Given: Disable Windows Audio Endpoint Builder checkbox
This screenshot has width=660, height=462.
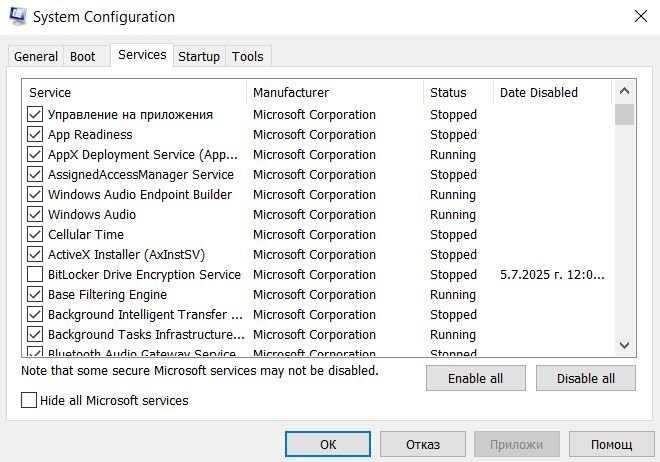Looking at the screenshot, I should pos(35,194).
